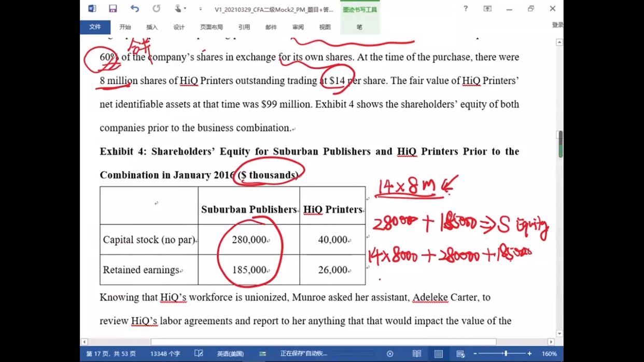Switch to the 审阅 (Review) tab
This screenshot has height=362, width=644.
tap(298, 27)
